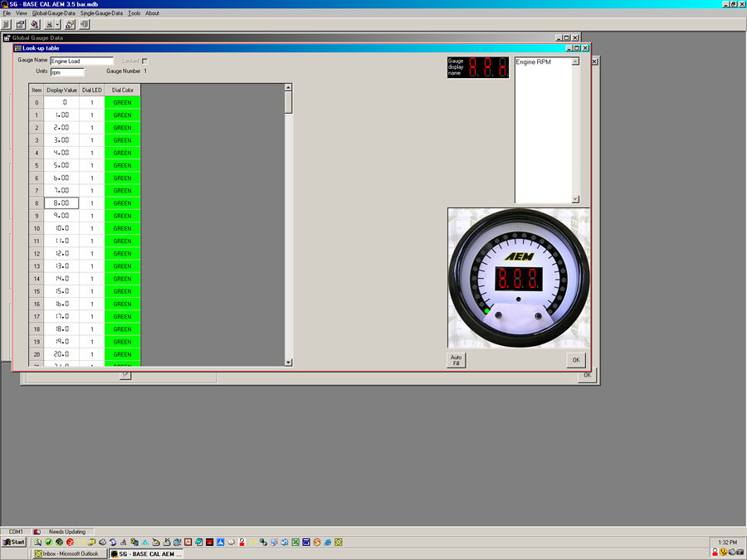
Task: Click the SG - BASE CAL AEM taskbar button
Action: pyautogui.click(x=146, y=554)
